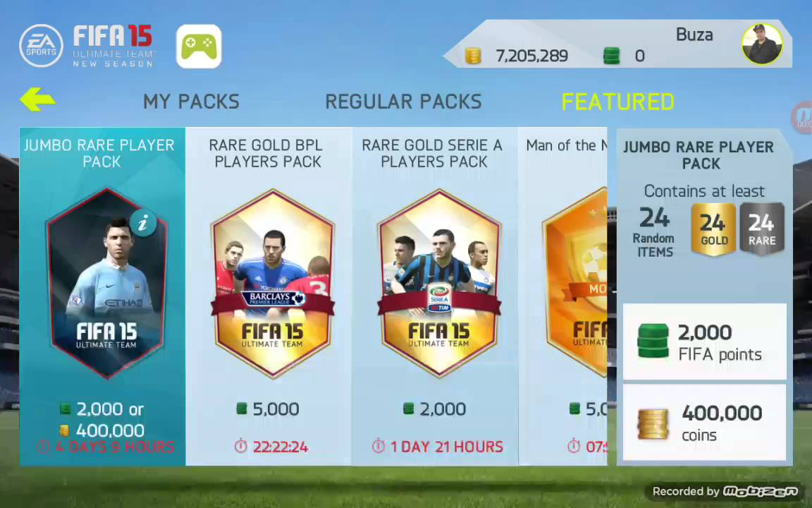Viewport: 812px width, 508px height.
Task: Tap the yellow back arrow
Action: [37, 99]
